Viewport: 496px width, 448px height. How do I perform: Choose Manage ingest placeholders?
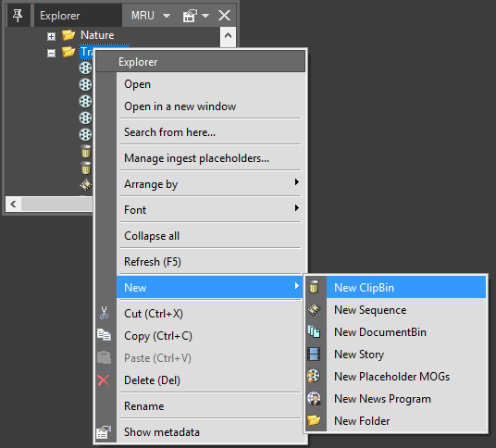(x=196, y=158)
